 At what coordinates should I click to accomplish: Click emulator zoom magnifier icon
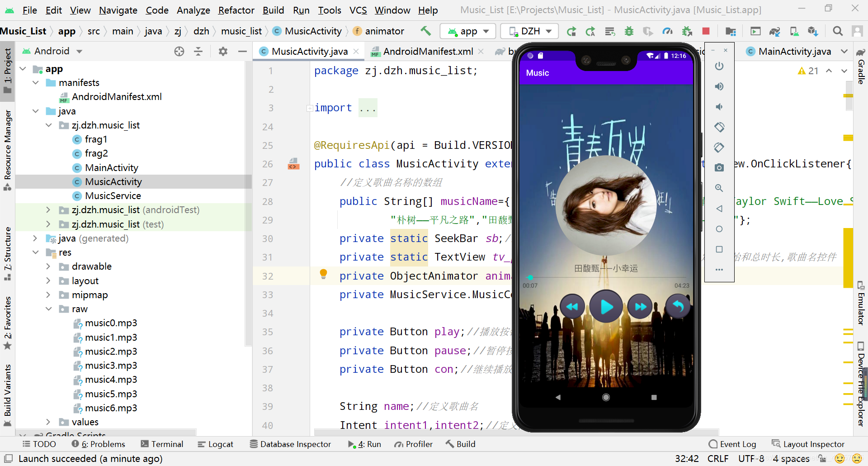click(x=719, y=188)
